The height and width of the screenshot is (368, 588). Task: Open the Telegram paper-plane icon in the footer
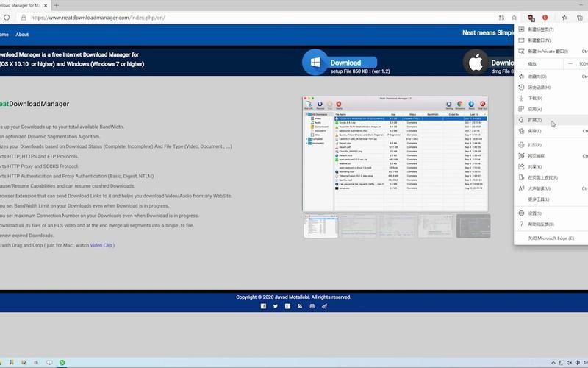point(324,306)
